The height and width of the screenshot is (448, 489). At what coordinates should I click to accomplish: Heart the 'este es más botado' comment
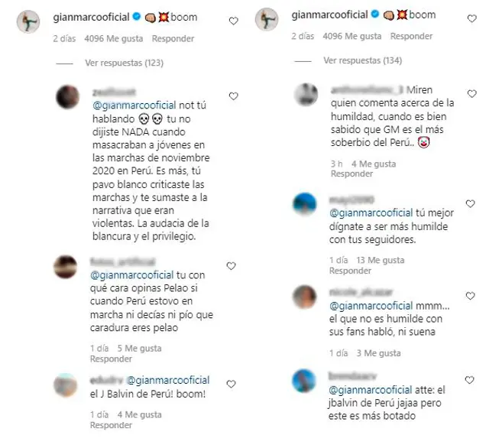pyautogui.click(x=470, y=380)
